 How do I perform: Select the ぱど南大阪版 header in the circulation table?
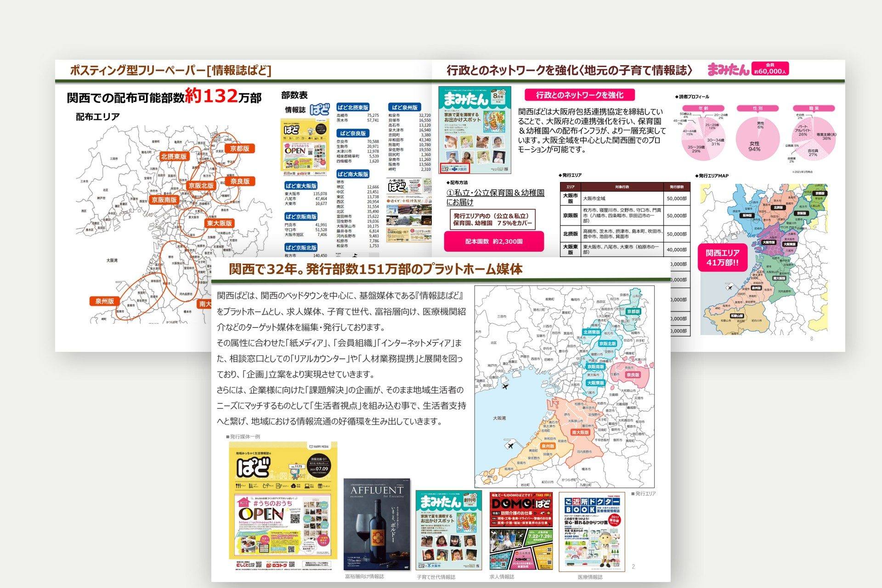tap(353, 174)
